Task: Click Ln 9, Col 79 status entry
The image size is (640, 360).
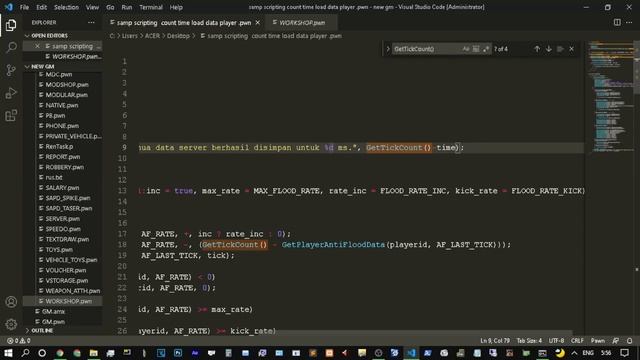Action: [495, 341]
